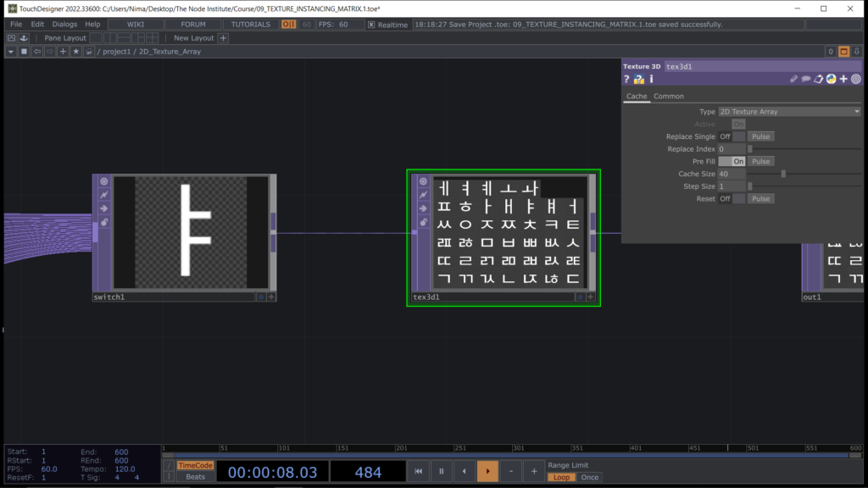
Task: Click the pane maximize icon at top right
Action: click(843, 52)
